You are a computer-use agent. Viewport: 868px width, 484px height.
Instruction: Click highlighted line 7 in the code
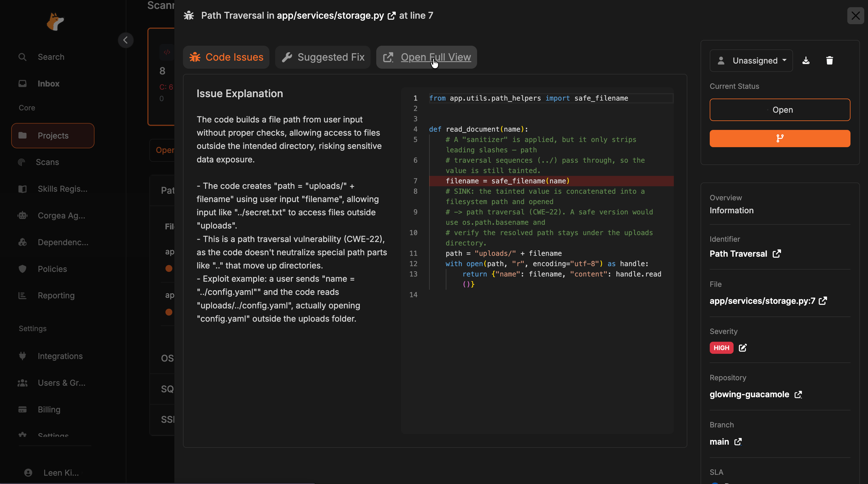551,181
